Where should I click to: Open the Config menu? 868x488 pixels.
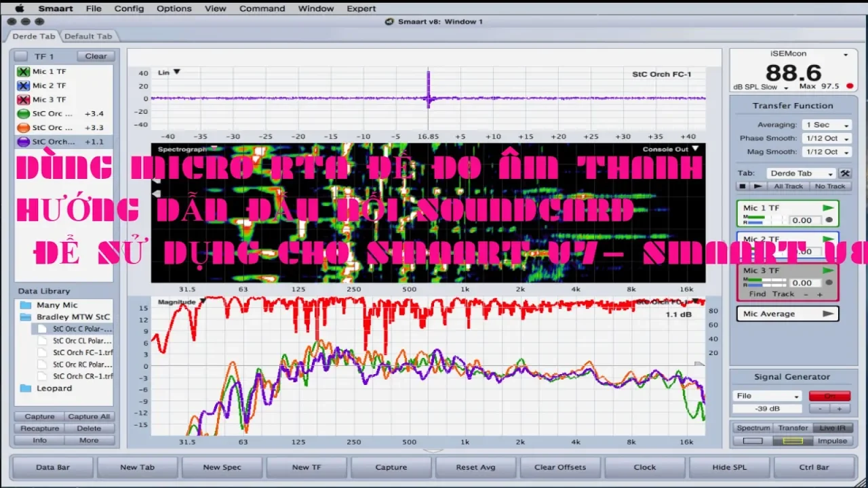coord(129,8)
